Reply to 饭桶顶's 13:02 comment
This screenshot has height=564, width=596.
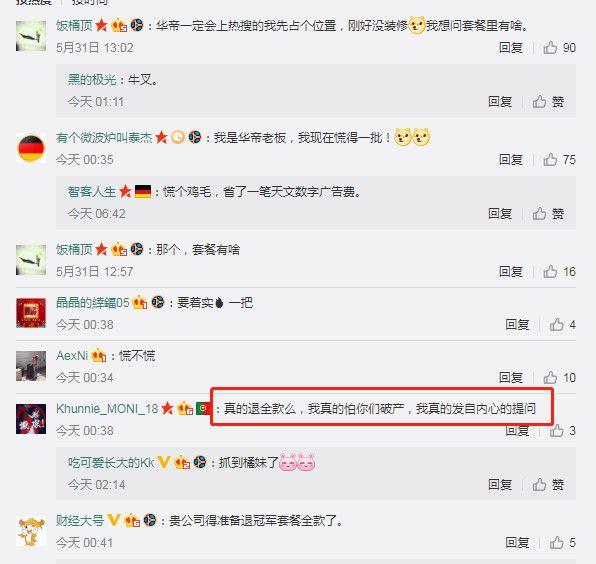(x=510, y=48)
